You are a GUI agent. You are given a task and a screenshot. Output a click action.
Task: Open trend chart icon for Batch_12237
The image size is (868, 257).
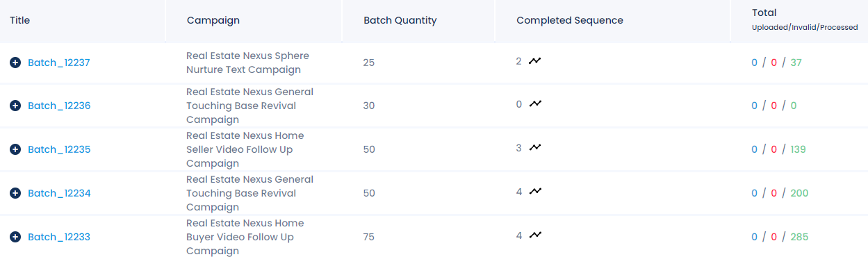click(x=534, y=61)
